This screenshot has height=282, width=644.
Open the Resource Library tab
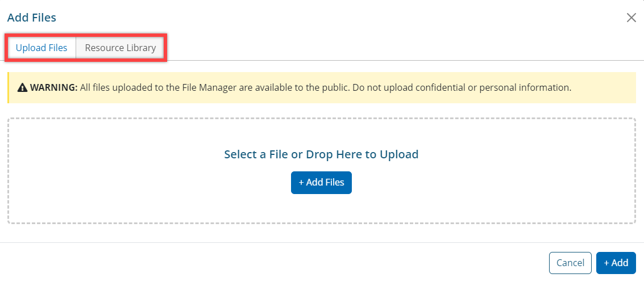coord(121,48)
